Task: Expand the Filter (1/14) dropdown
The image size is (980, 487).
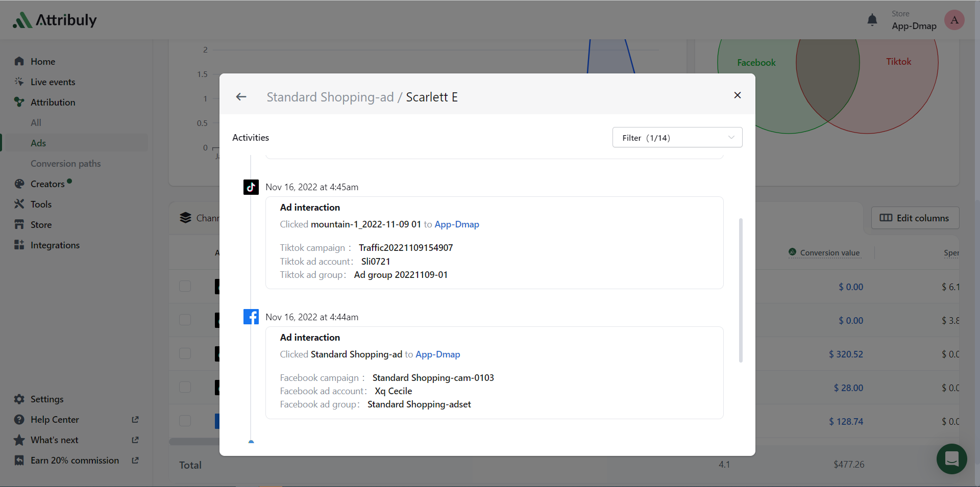Action: [x=677, y=138]
